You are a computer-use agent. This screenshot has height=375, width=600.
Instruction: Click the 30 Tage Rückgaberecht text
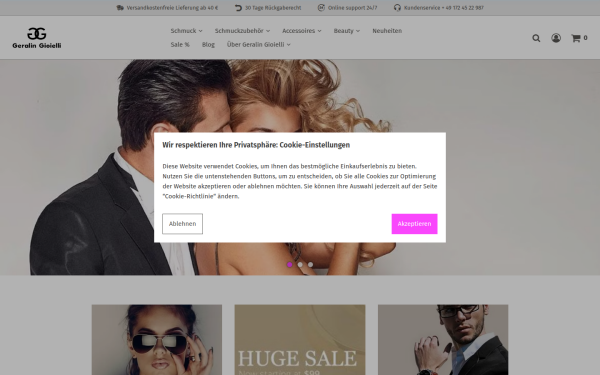[x=273, y=8]
